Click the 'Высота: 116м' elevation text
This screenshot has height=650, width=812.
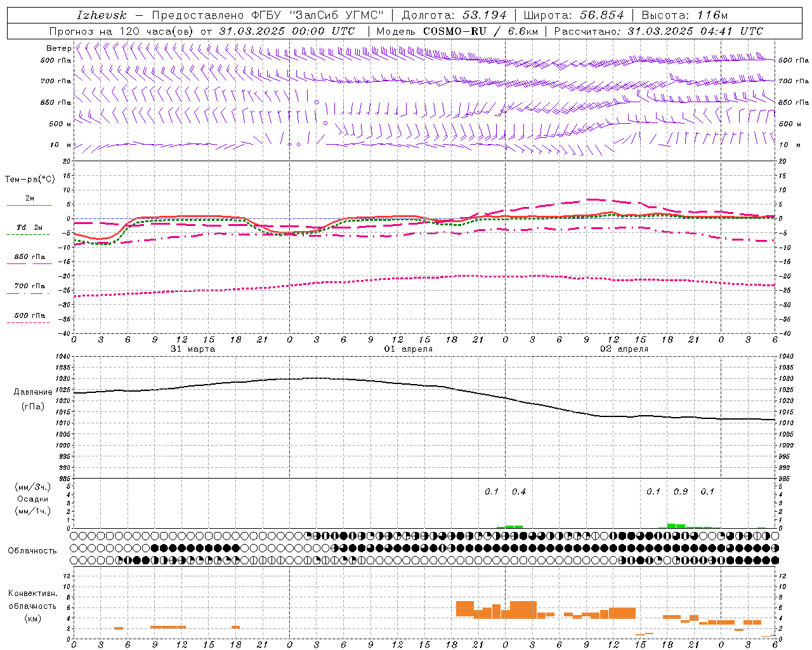[x=684, y=15]
